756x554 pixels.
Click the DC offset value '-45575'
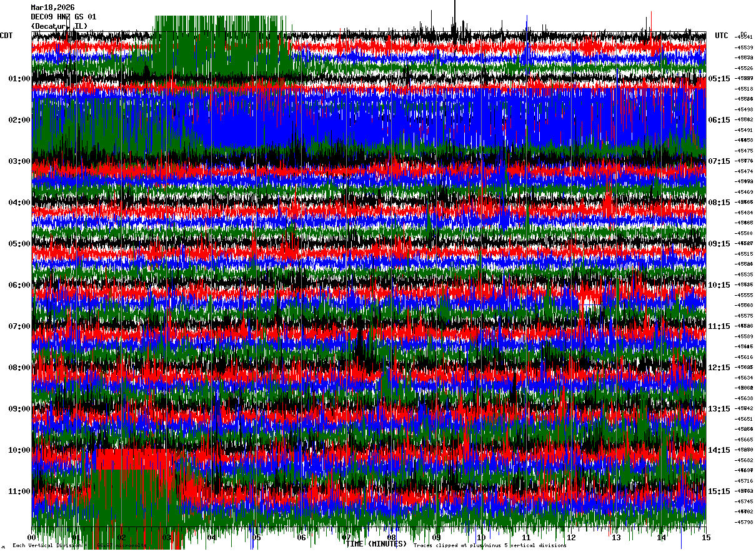(744, 316)
